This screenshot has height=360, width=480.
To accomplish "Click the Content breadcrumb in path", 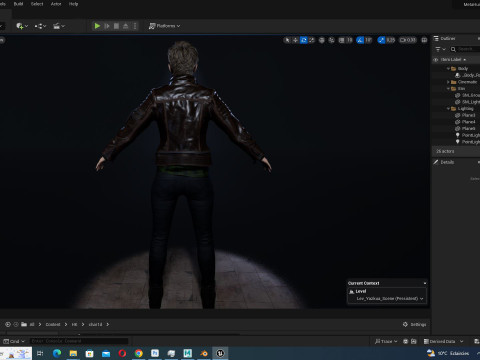I will tap(53, 325).
